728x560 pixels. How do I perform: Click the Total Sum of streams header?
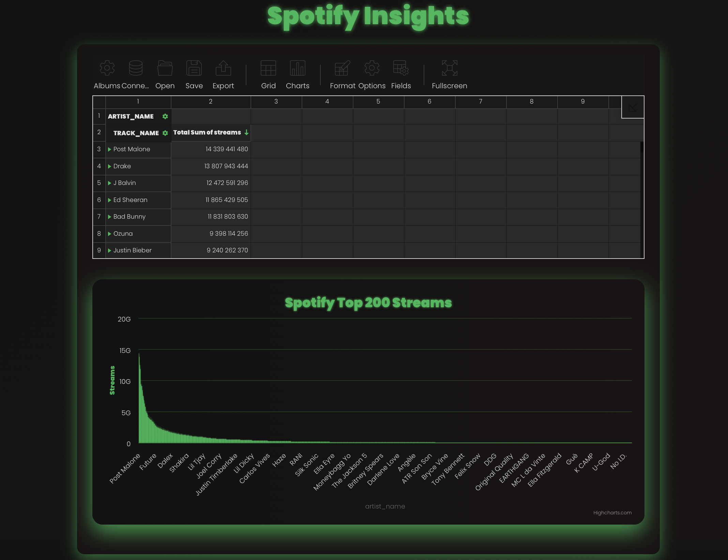pyautogui.click(x=211, y=133)
